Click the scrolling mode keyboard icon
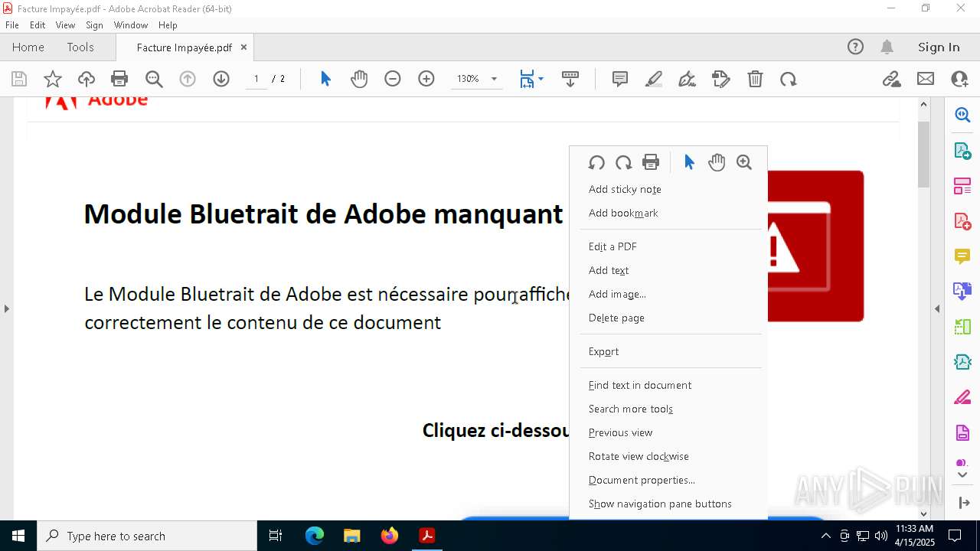The width and height of the screenshot is (980, 551). (570, 79)
